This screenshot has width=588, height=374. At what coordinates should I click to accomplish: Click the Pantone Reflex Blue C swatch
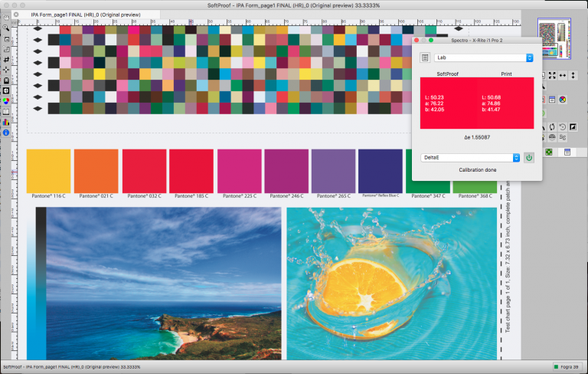381,171
